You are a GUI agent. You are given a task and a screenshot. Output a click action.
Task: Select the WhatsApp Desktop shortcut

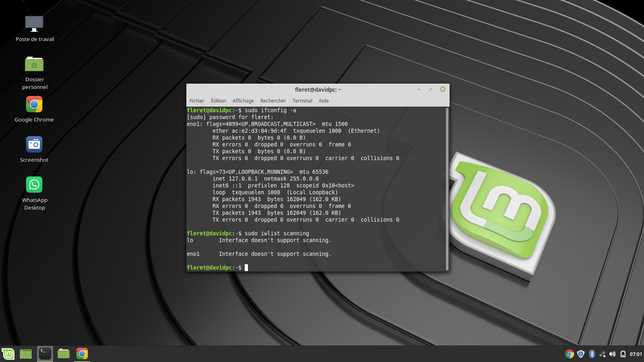click(x=34, y=185)
